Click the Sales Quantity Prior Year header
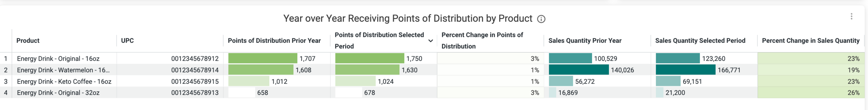The height and width of the screenshot is (110, 868). (585, 41)
